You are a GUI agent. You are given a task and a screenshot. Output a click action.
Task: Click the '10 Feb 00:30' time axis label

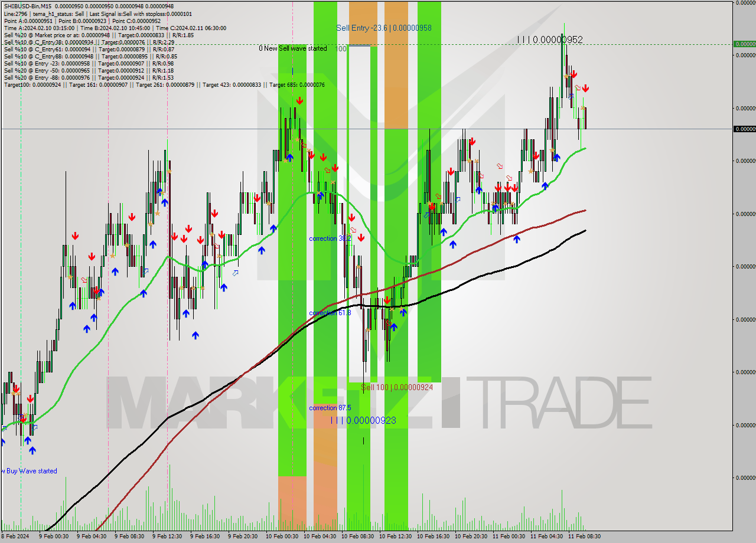point(282,537)
